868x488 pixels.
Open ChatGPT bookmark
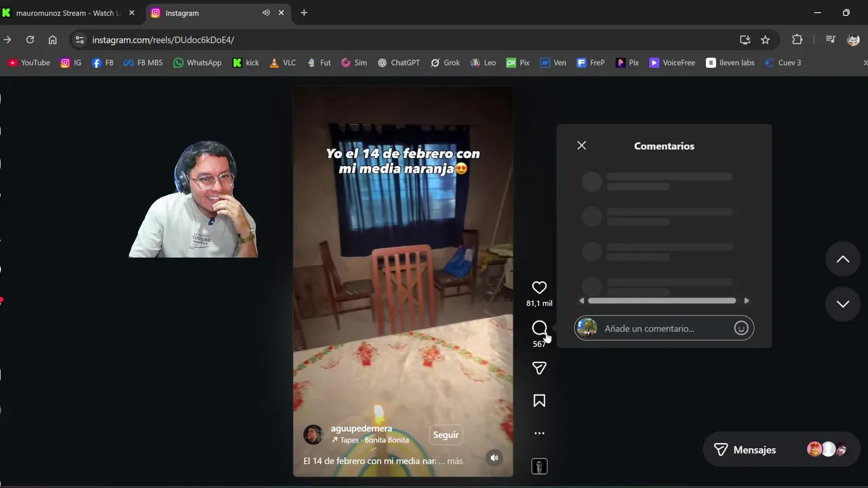point(399,62)
